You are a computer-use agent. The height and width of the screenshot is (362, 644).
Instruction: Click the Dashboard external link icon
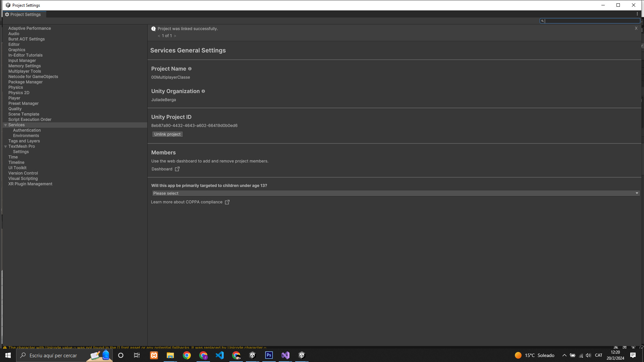tap(177, 169)
